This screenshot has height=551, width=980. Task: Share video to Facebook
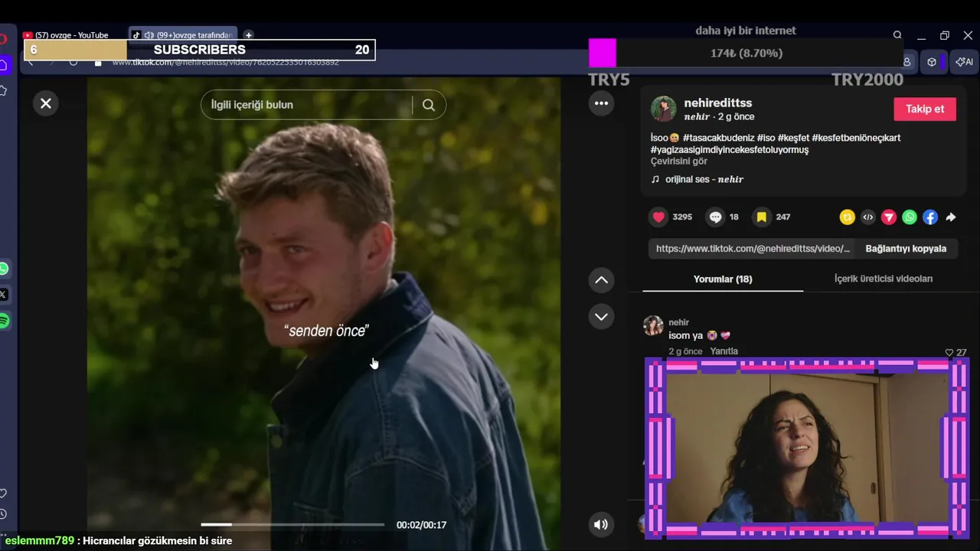(x=929, y=217)
